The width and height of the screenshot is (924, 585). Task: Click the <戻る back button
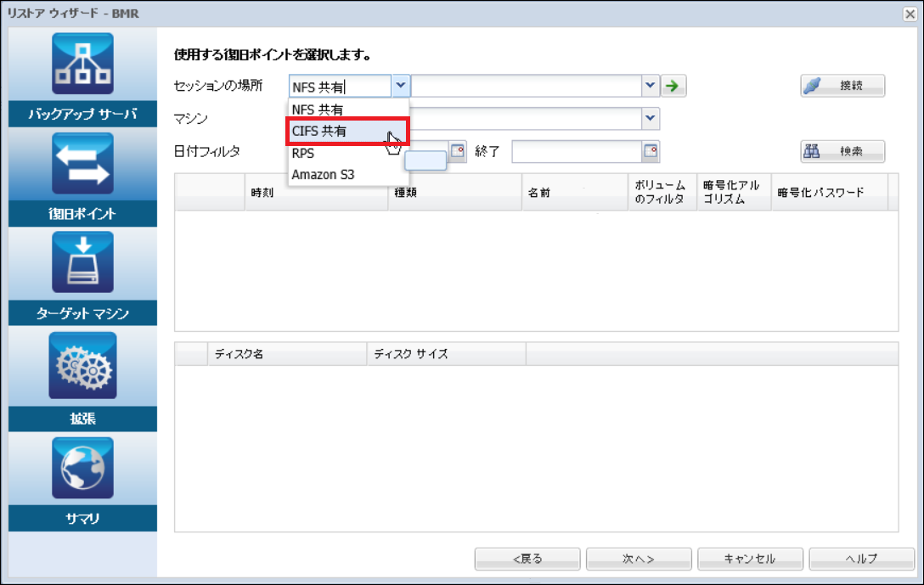[x=527, y=559]
